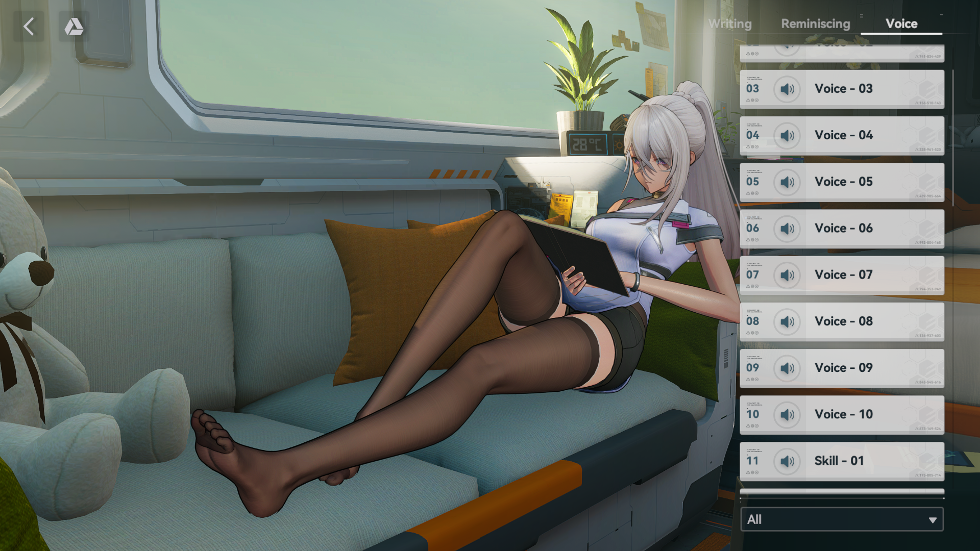This screenshot has width=980, height=551.
Task: Click the voice list vertical scrollbar
Action: point(952,138)
